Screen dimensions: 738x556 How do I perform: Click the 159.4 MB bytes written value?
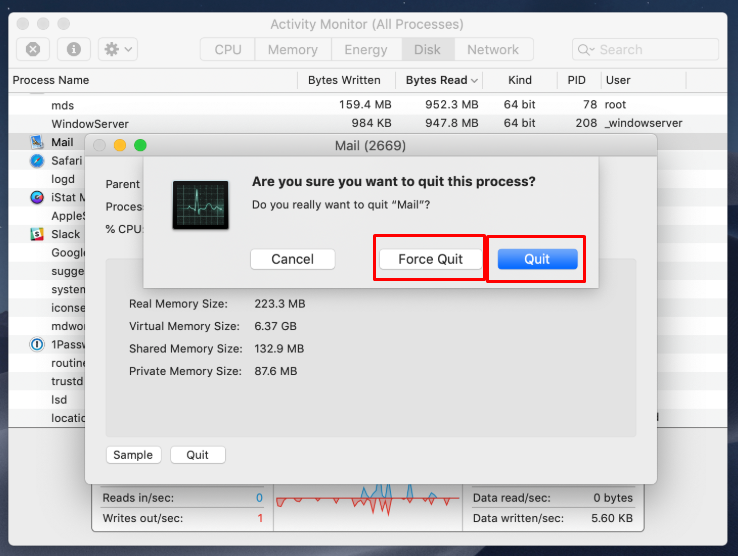click(x=365, y=105)
